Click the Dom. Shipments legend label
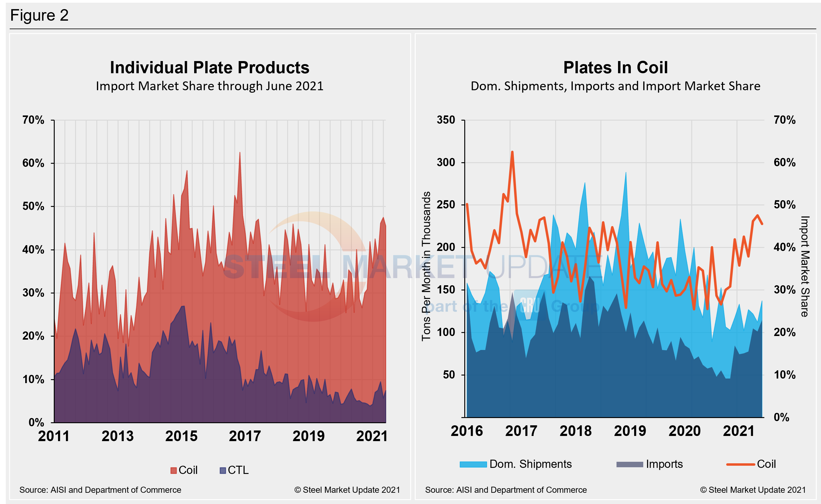This screenshot has height=504, width=821. coord(530,464)
